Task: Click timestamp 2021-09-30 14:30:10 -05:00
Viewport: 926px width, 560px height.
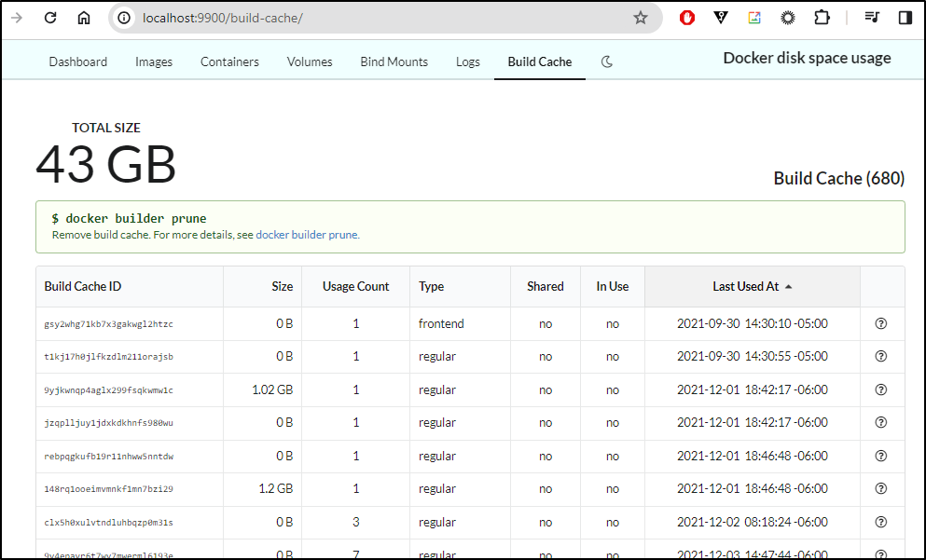Action: click(753, 323)
